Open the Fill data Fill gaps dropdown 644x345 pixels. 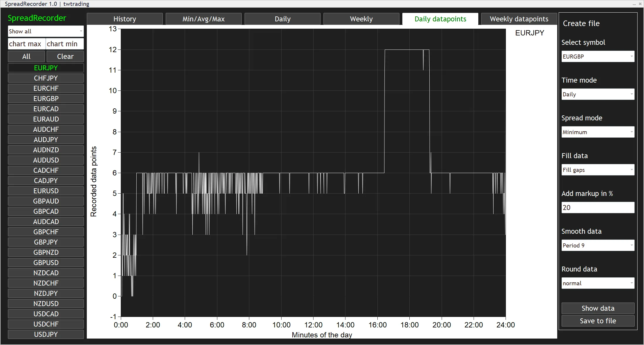coord(598,170)
